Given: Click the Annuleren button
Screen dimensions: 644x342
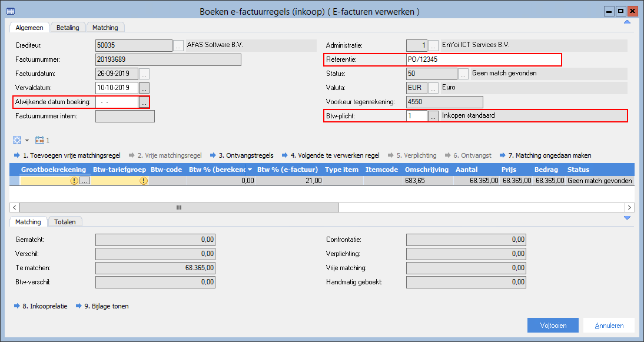Looking at the screenshot, I should (x=609, y=325).
